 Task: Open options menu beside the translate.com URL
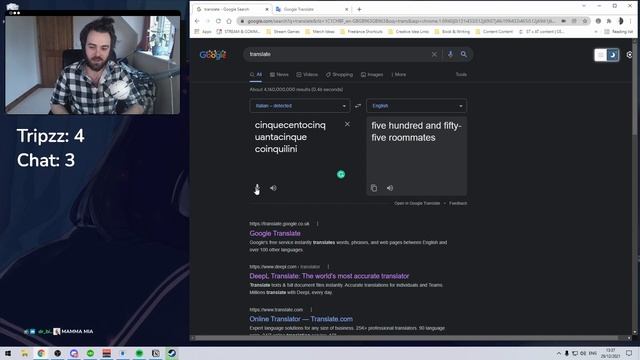pyautogui.click(x=311, y=310)
